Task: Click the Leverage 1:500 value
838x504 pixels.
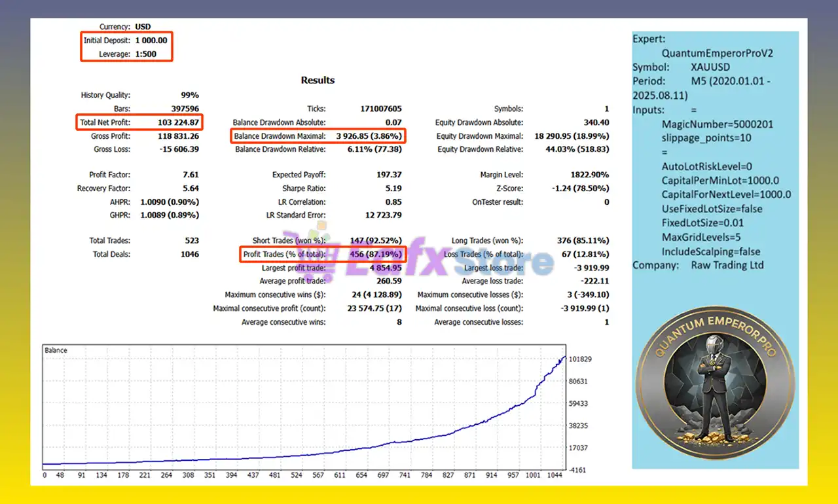Action: click(145, 54)
